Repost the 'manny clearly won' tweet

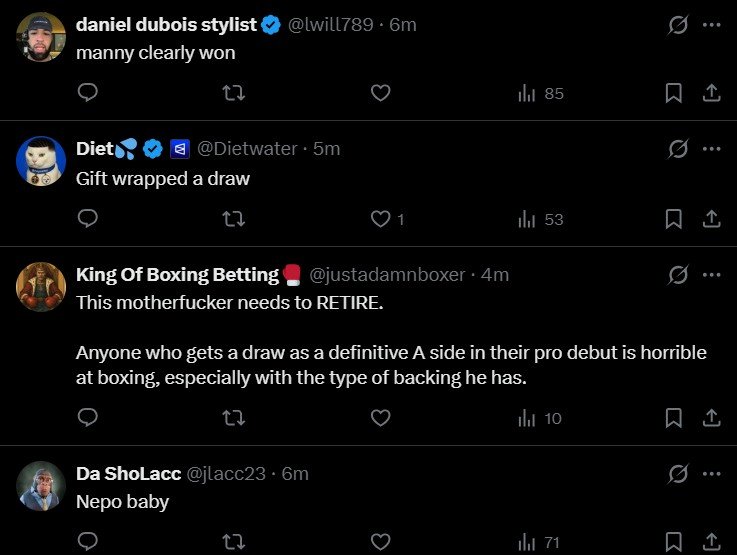(x=234, y=93)
